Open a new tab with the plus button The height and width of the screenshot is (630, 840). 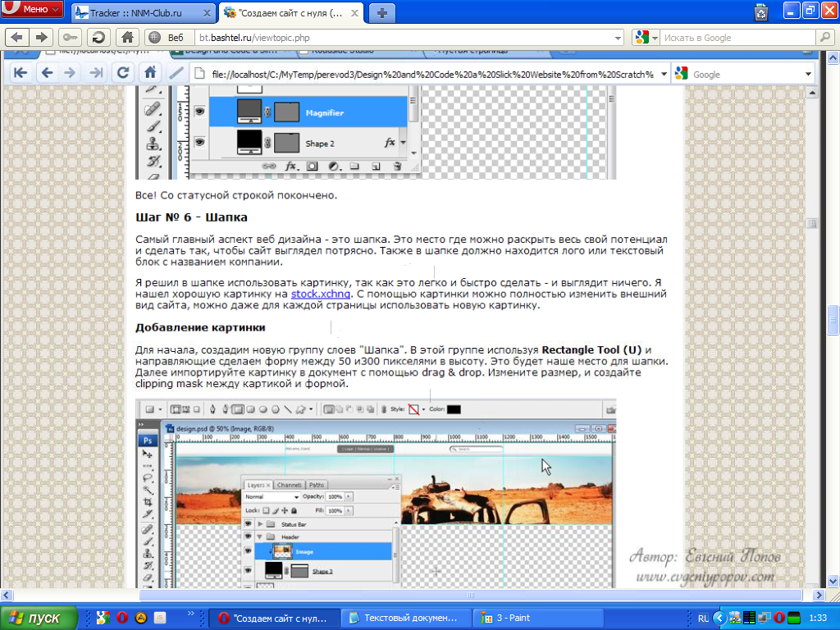pyautogui.click(x=381, y=13)
